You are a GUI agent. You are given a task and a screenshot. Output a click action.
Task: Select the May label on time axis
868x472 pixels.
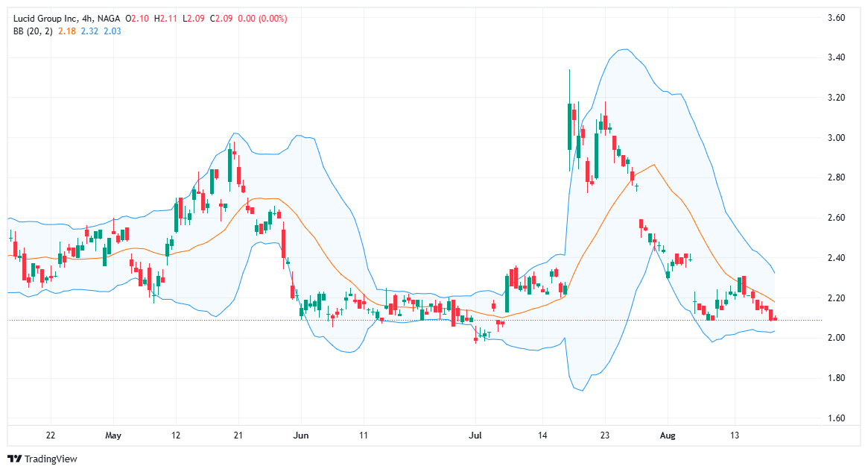coord(113,435)
